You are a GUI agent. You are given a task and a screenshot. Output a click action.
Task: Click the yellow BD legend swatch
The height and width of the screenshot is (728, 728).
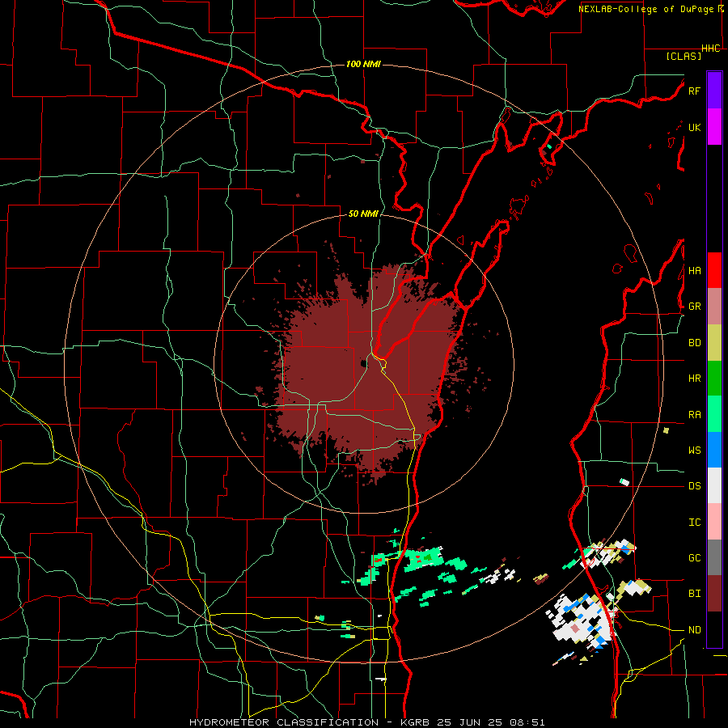pyautogui.click(x=714, y=343)
